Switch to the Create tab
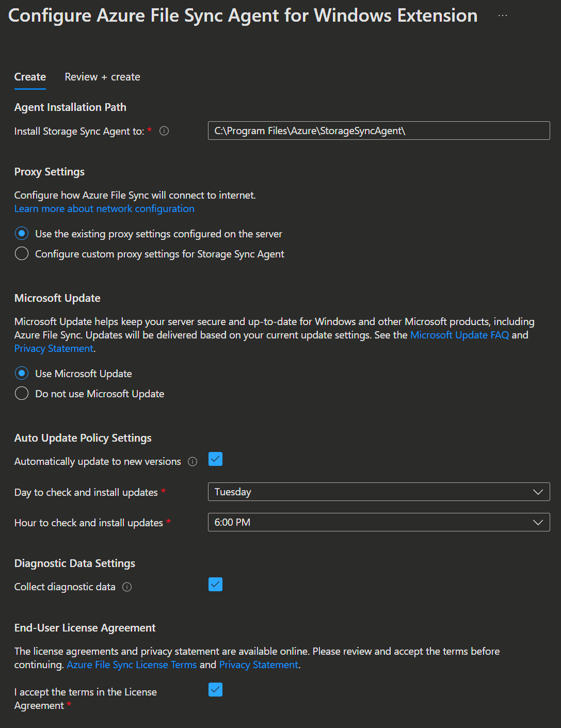This screenshot has height=728, width=561. click(x=30, y=77)
